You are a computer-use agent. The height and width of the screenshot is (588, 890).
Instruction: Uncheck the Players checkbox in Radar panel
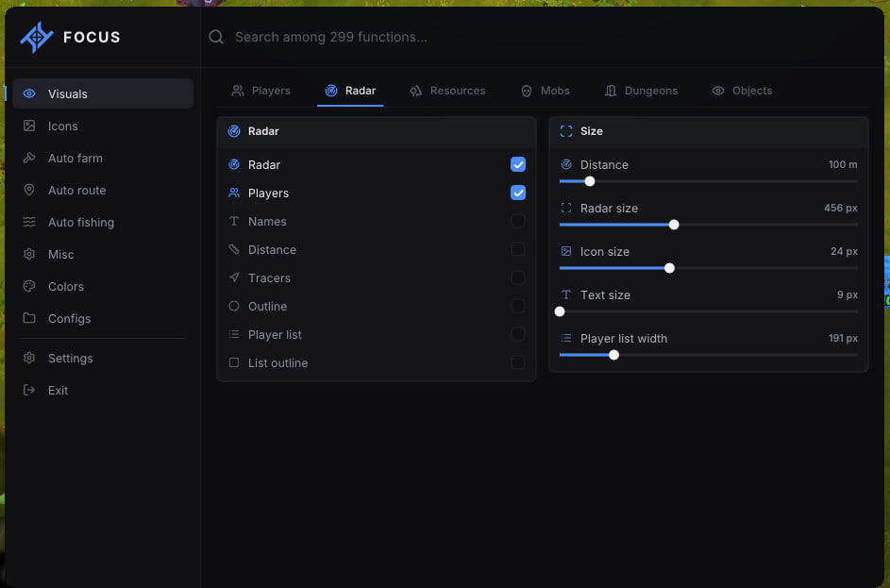[517, 193]
